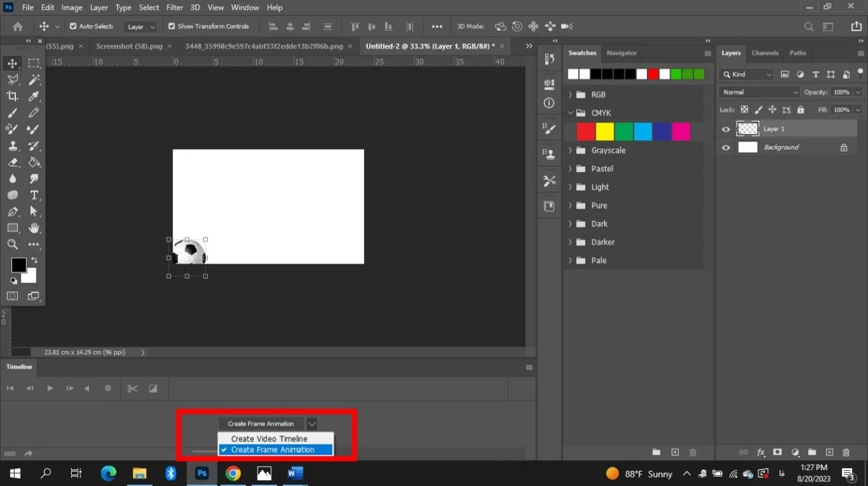Swap foreground and background colors
868x486 pixels.
(34, 260)
